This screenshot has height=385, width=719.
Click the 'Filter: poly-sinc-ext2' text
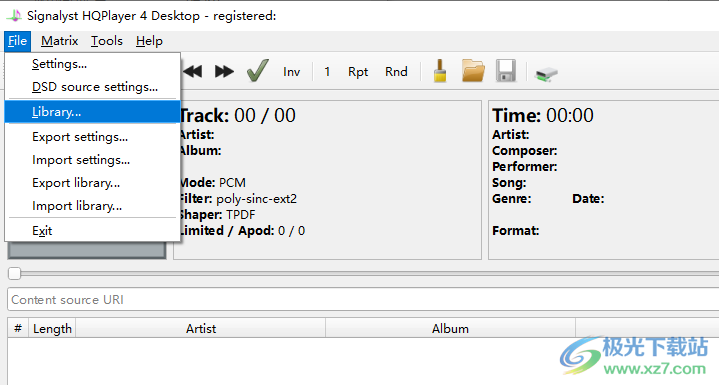[x=238, y=199]
